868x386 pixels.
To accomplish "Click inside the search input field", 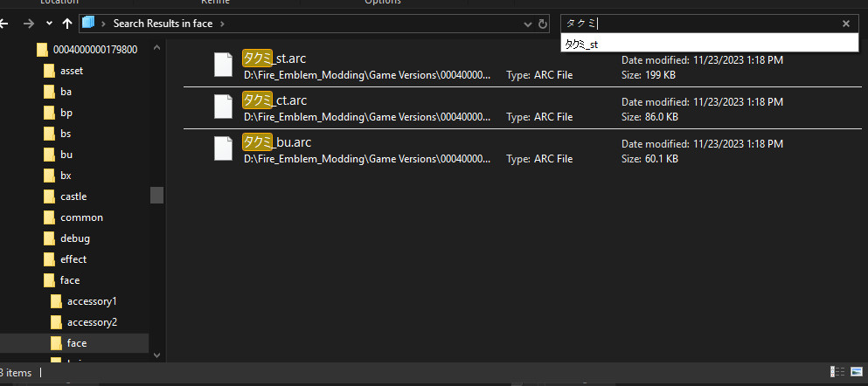I will click(699, 24).
